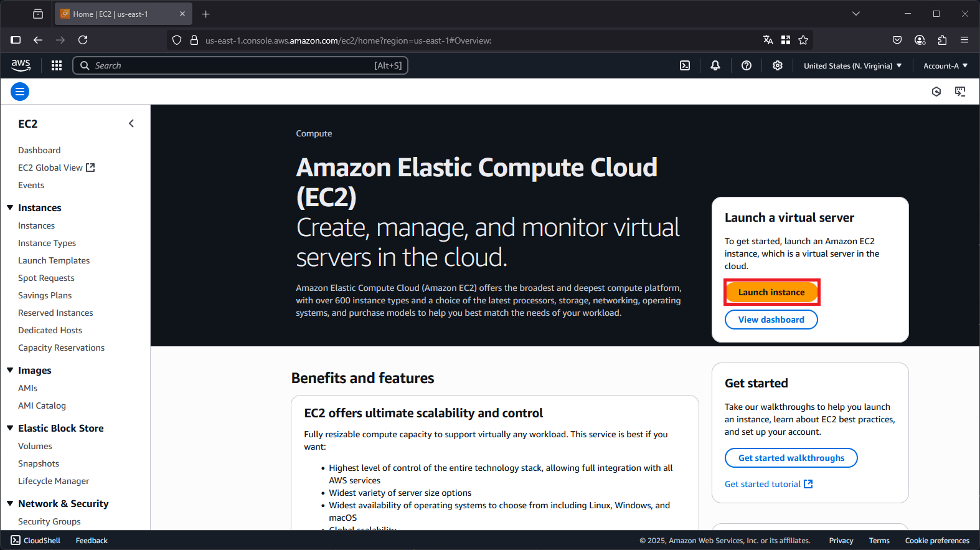Open Savings Plans in the sidebar

pyautogui.click(x=45, y=295)
